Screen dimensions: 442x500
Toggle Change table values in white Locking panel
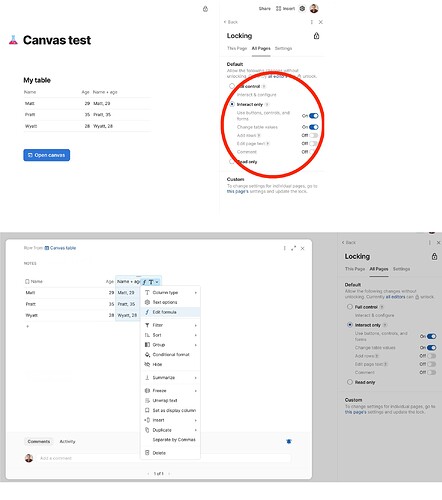[314, 127]
